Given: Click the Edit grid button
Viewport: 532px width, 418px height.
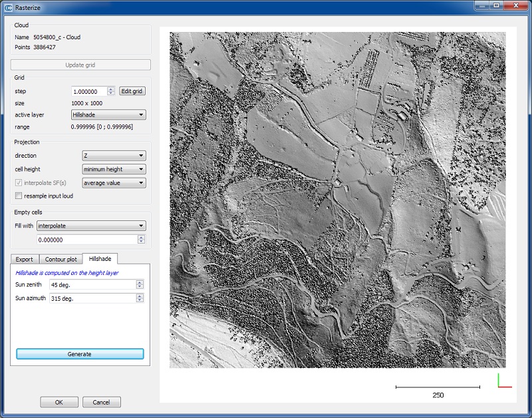Looking at the screenshot, I should pos(132,91).
